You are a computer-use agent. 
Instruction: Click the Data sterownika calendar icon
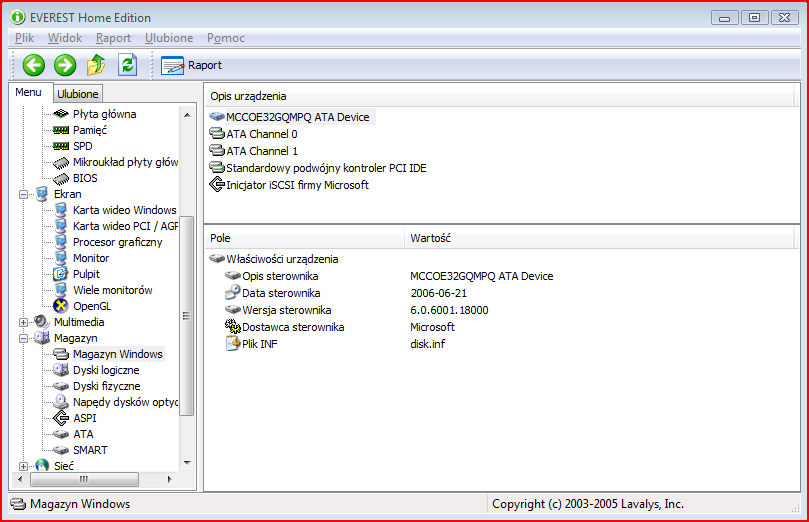tap(233, 292)
